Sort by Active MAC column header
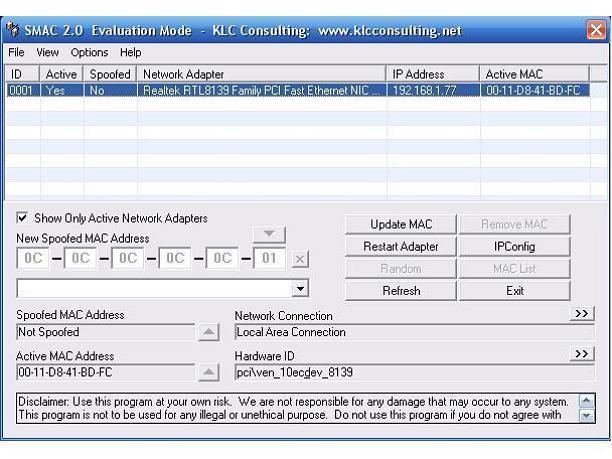The width and height of the screenshot is (612, 459). pyautogui.click(x=534, y=74)
